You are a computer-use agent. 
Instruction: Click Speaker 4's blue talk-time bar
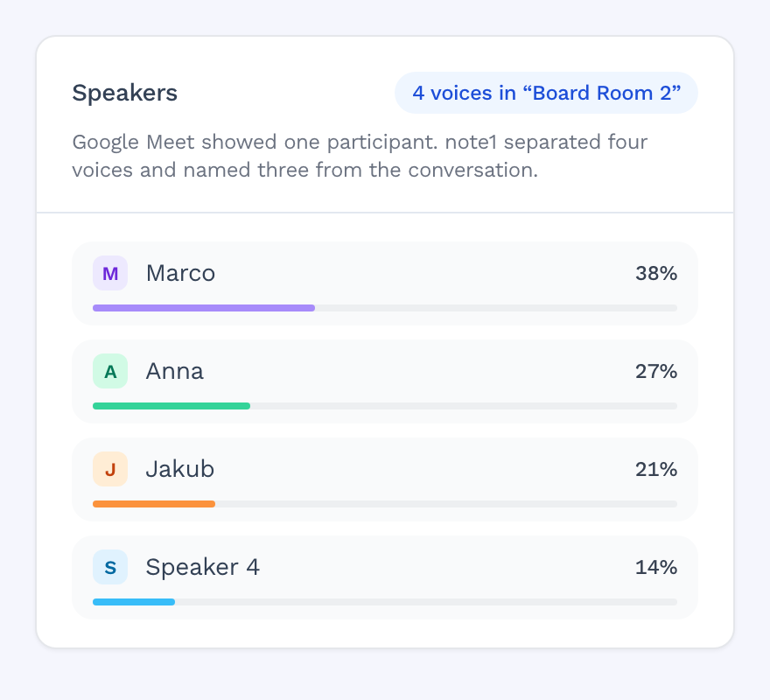click(x=134, y=602)
